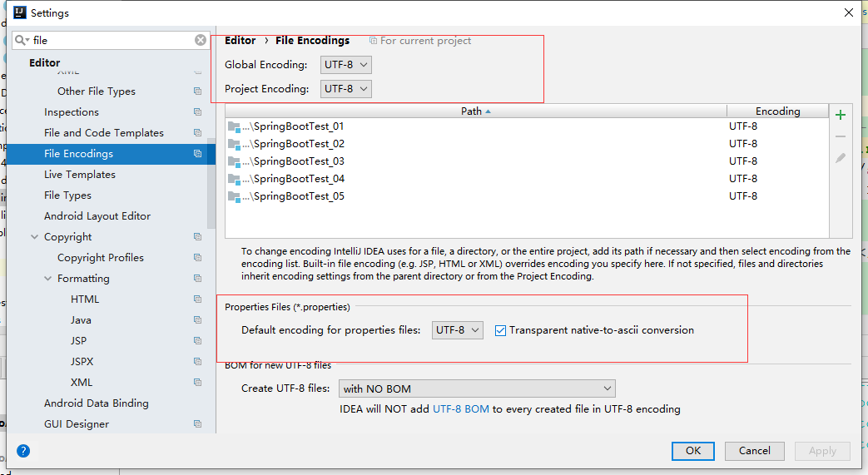Click encoding cell of SpringBootTest_02 row

(778, 144)
